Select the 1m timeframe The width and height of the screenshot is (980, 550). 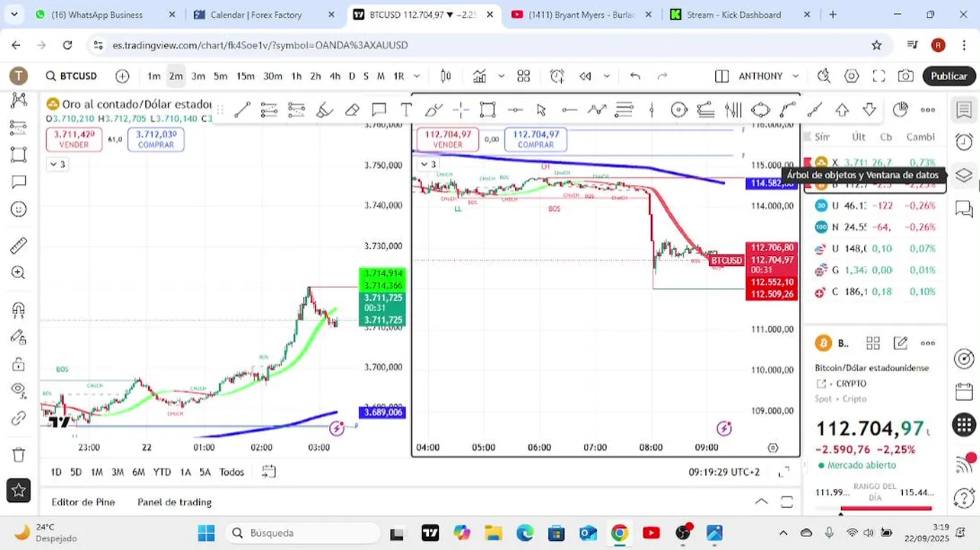tap(154, 76)
